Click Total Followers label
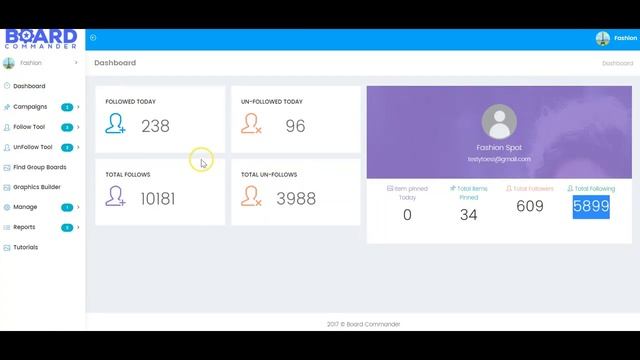The height and width of the screenshot is (360, 640). (x=530, y=189)
